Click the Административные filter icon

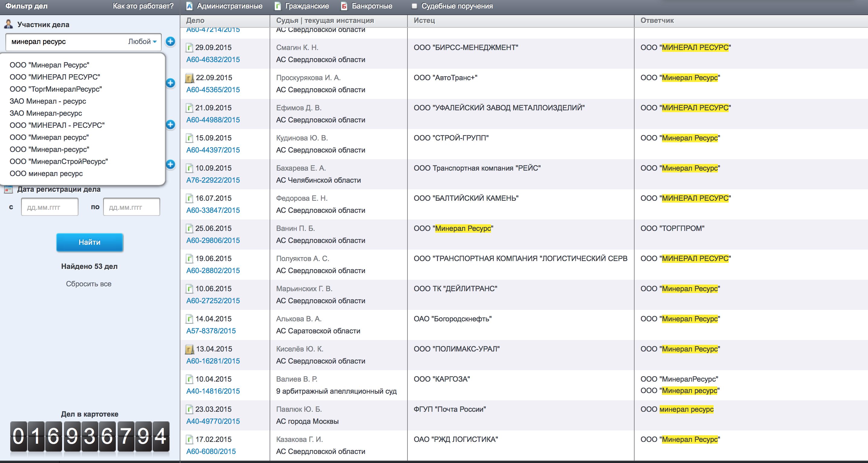tap(190, 6)
